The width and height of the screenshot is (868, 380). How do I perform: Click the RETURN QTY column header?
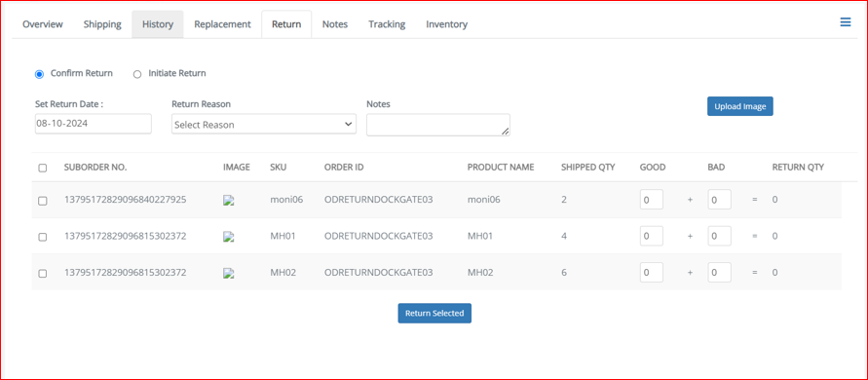pos(798,168)
